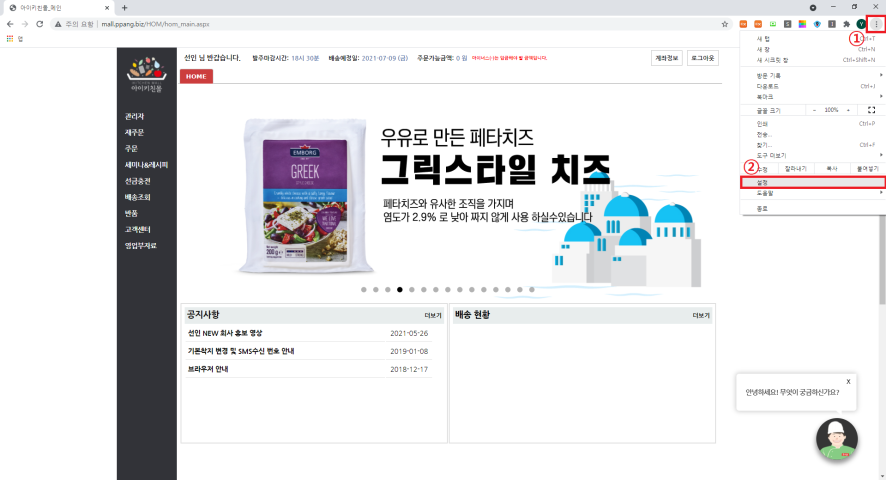The height and width of the screenshot is (480, 886).
Task: Increase zoom with plus in Chrome menu
Action: (848, 110)
